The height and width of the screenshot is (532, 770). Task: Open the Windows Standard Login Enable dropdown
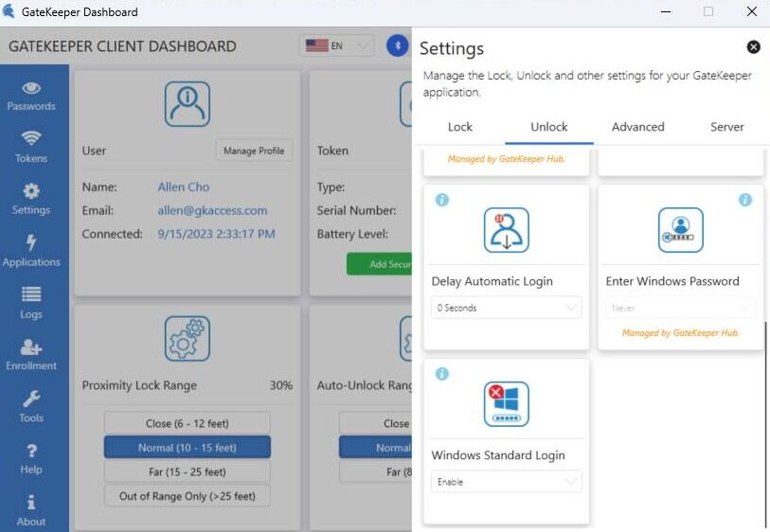pos(507,482)
